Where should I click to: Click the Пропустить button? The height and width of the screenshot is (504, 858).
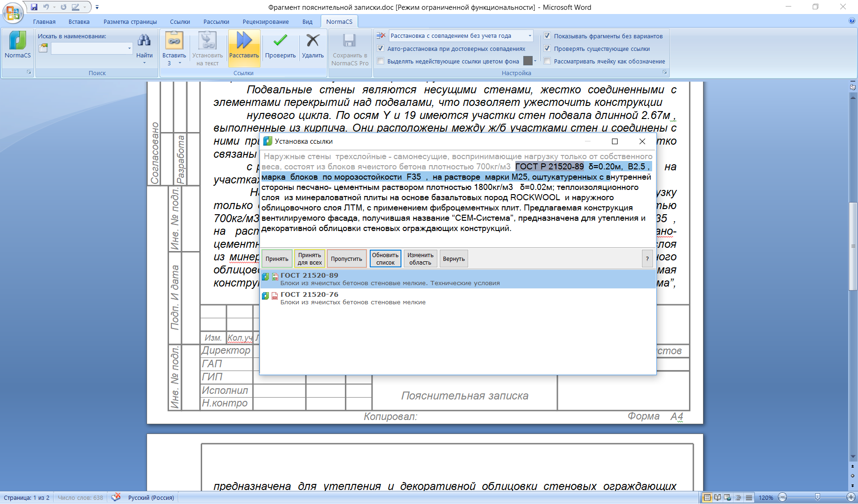[346, 259]
